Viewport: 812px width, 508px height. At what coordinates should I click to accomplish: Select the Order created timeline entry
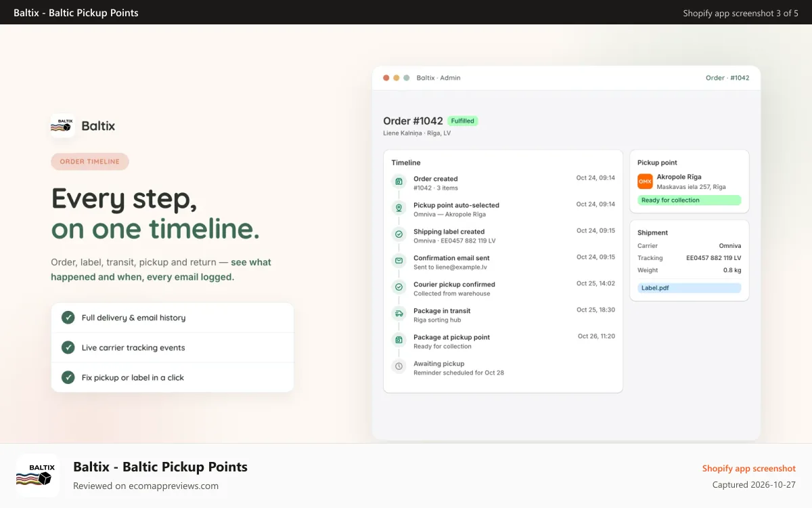coord(436,183)
